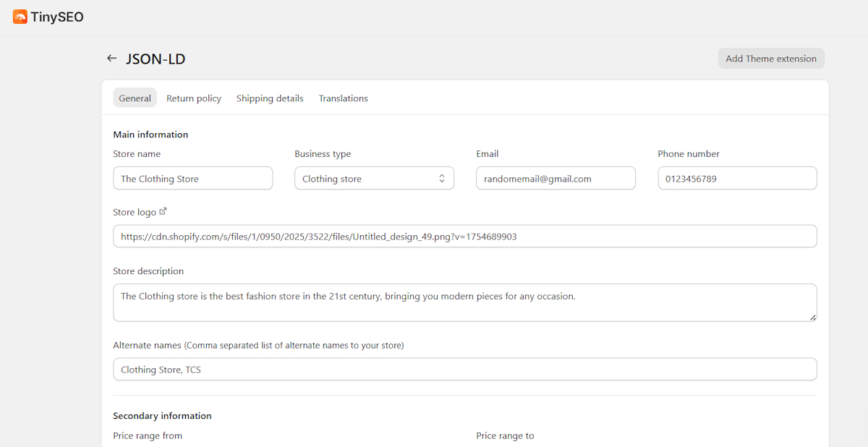
Task: Expand the Business type dropdown
Action: [374, 179]
